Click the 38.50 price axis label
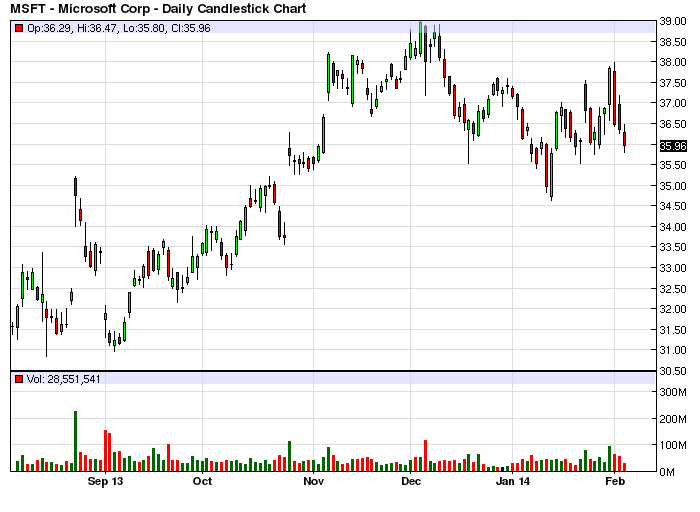This screenshot has height=512, width=700. pos(673,42)
